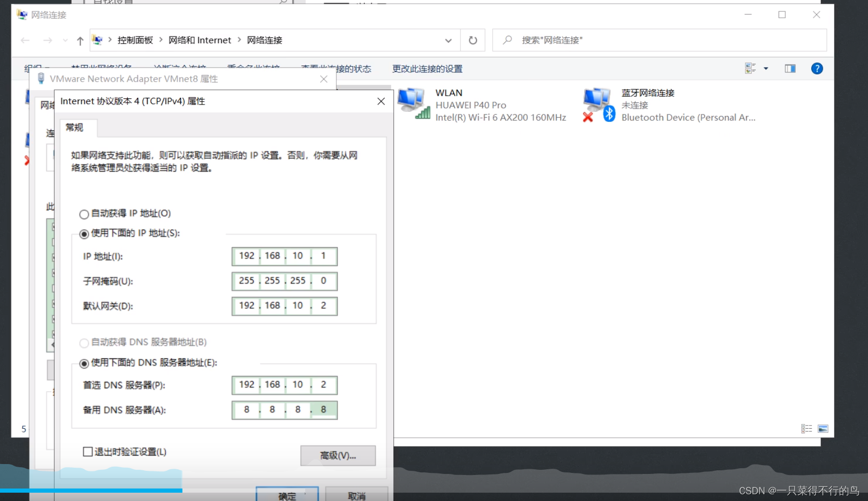
Task: Click the 网络连接 breadcrumb
Action: coord(265,40)
